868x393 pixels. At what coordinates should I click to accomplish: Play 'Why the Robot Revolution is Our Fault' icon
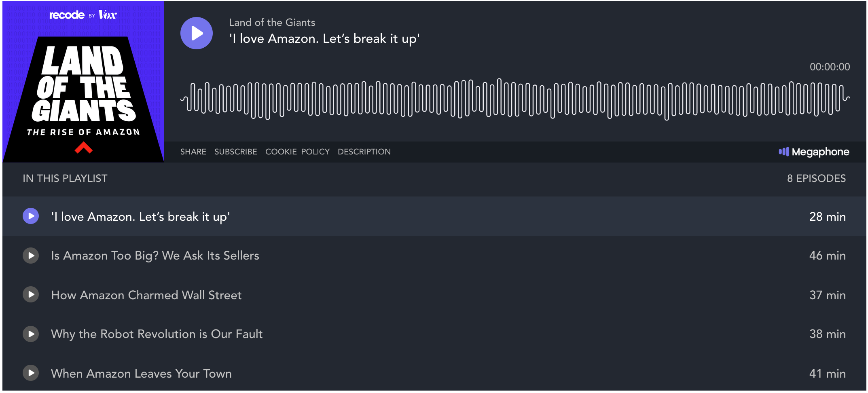pyautogui.click(x=31, y=334)
